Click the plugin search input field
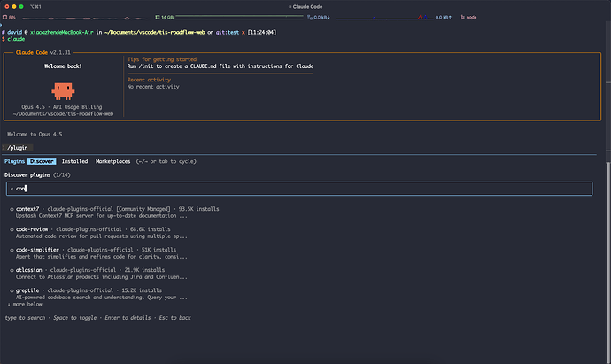Screen dimensions: 611x364 299,189
